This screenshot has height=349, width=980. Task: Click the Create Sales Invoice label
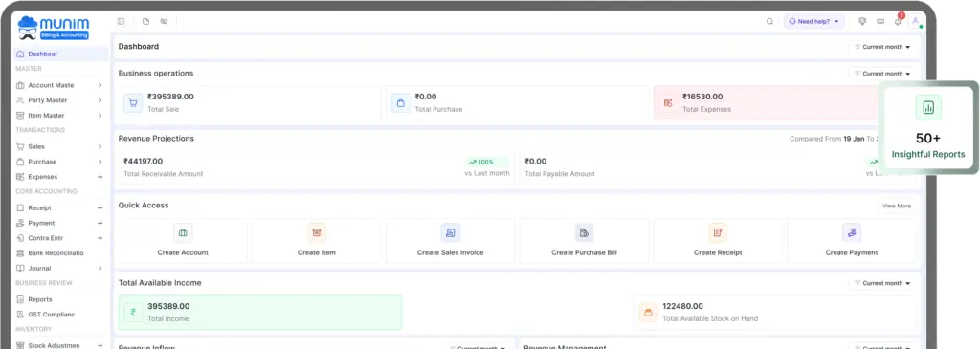click(451, 252)
